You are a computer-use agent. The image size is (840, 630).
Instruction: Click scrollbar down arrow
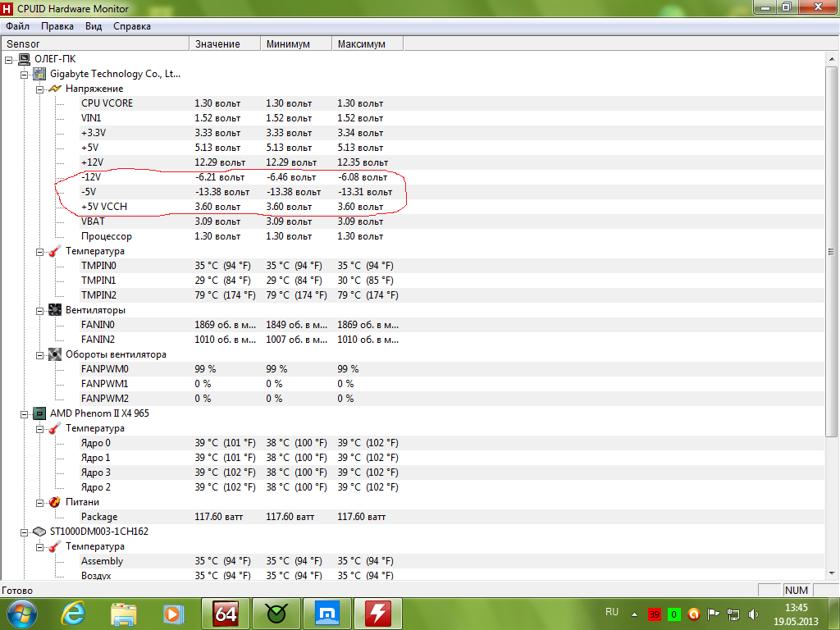(x=832, y=573)
